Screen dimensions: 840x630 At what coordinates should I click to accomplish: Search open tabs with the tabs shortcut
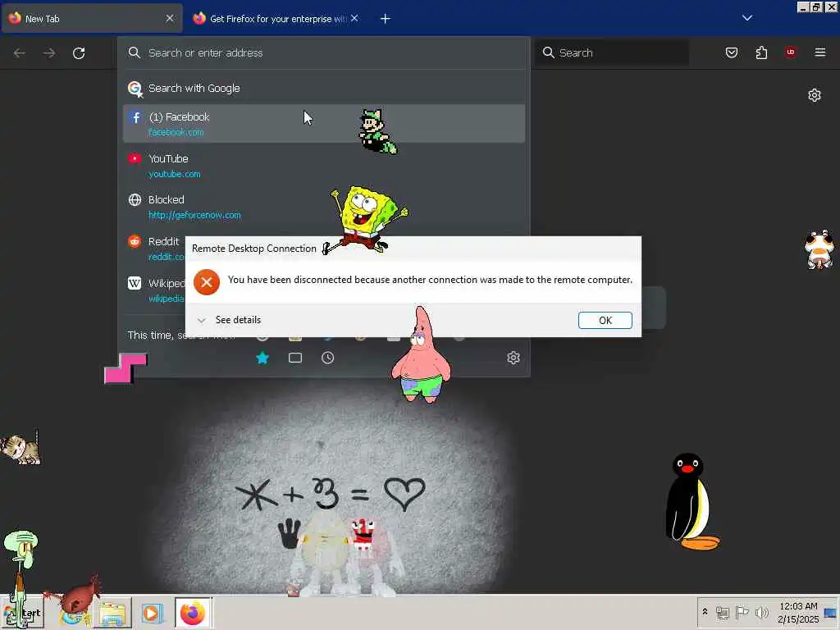(x=295, y=358)
